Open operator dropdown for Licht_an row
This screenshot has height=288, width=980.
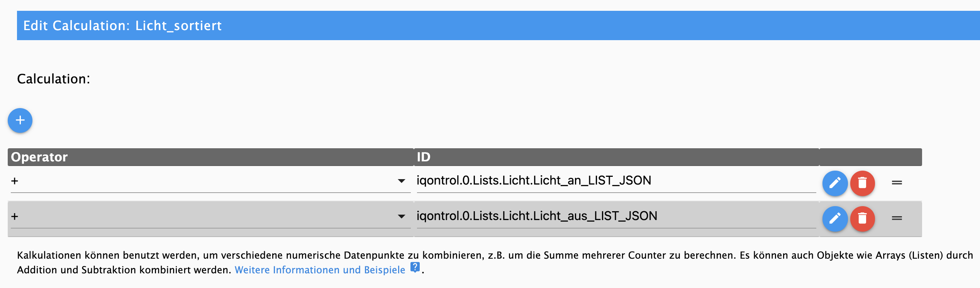(x=402, y=181)
